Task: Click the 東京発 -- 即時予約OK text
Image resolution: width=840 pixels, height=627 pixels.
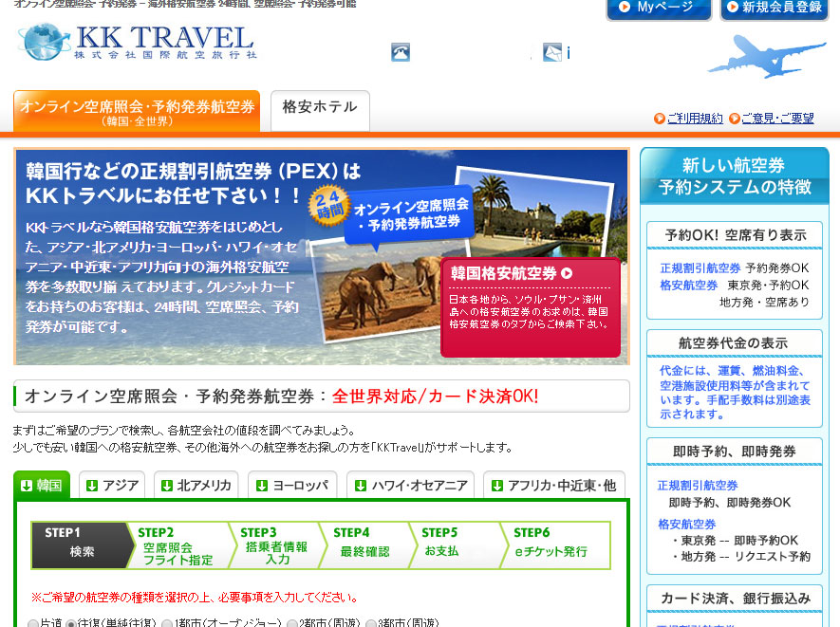Action: [738, 541]
